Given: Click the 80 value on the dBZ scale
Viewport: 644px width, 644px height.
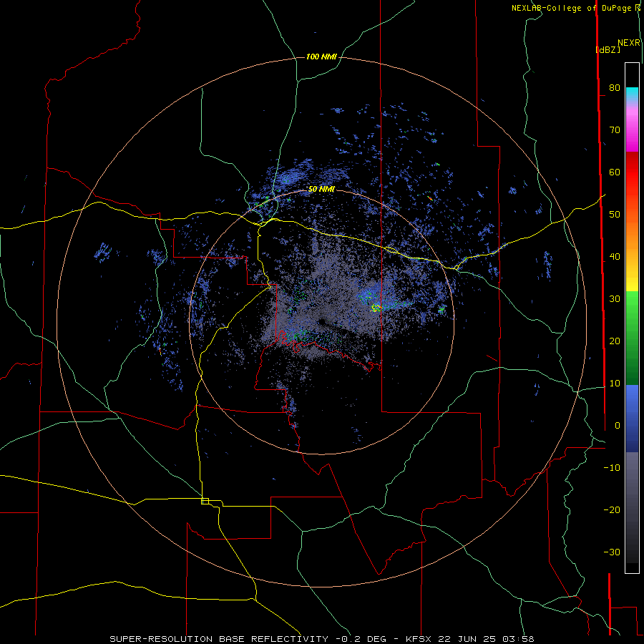Looking at the screenshot, I should click(x=615, y=88).
